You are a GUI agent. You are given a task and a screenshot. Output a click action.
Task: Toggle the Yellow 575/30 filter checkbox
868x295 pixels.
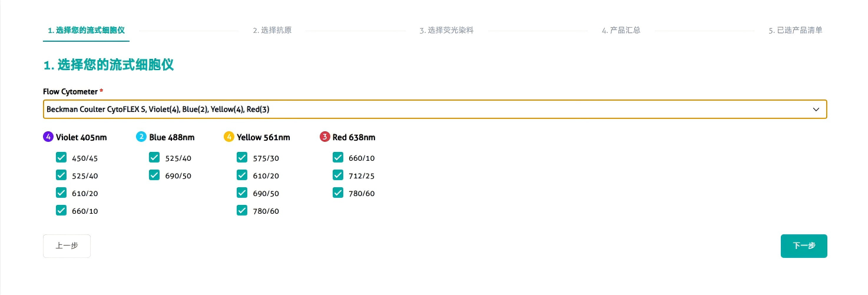pyautogui.click(x=242, y=157)
